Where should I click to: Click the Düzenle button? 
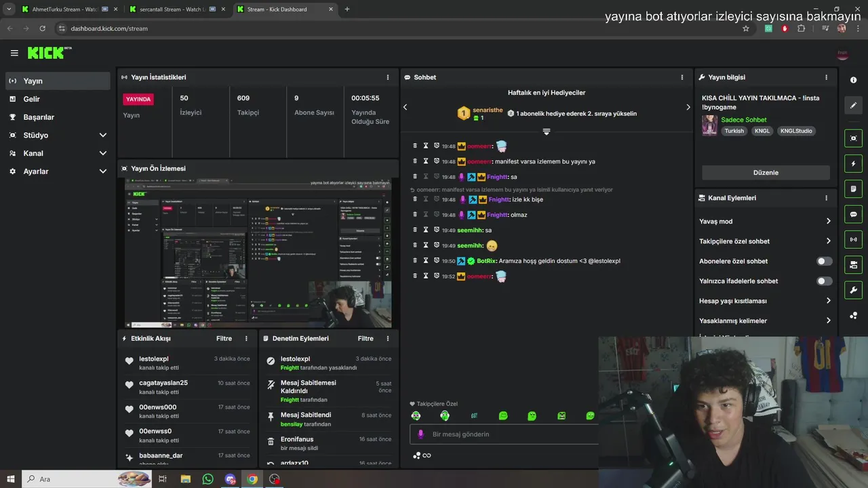[766, 172]
